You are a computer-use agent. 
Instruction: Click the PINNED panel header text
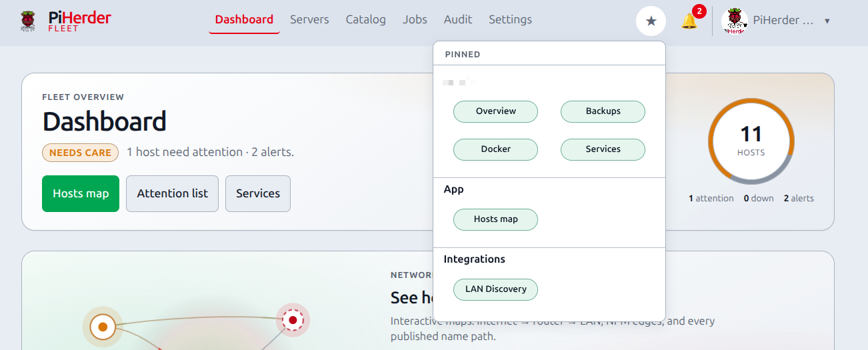pyautogui.click(x=463, y=55)
